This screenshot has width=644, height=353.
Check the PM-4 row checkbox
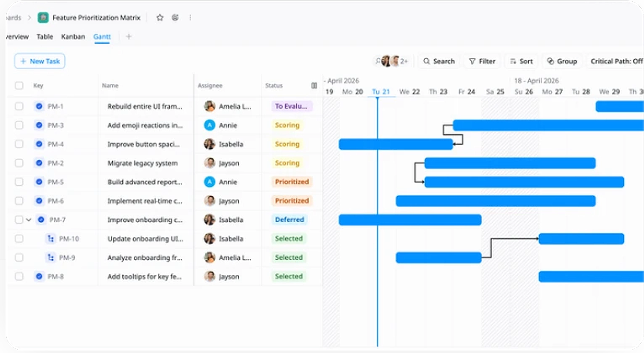[19, 144]
